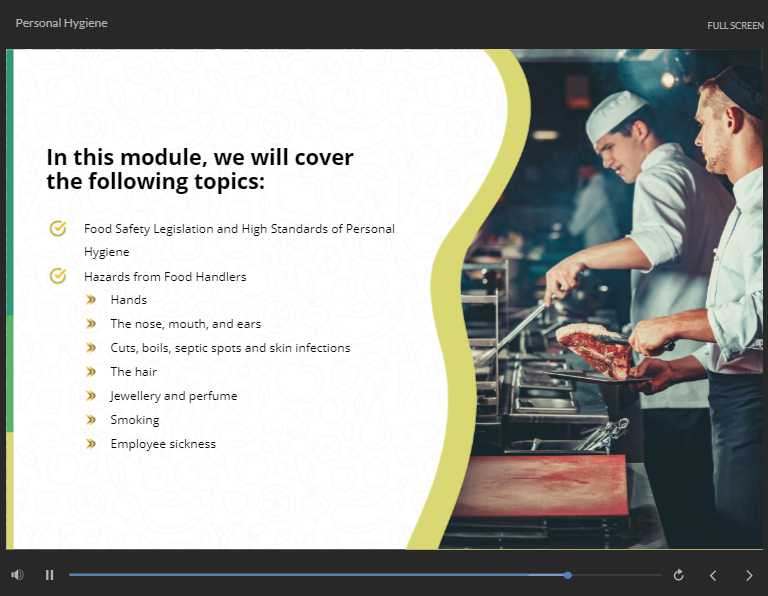768x596 pixels.
Task: Click 'The nose, mouth, and ears' item
Action: 186,324
